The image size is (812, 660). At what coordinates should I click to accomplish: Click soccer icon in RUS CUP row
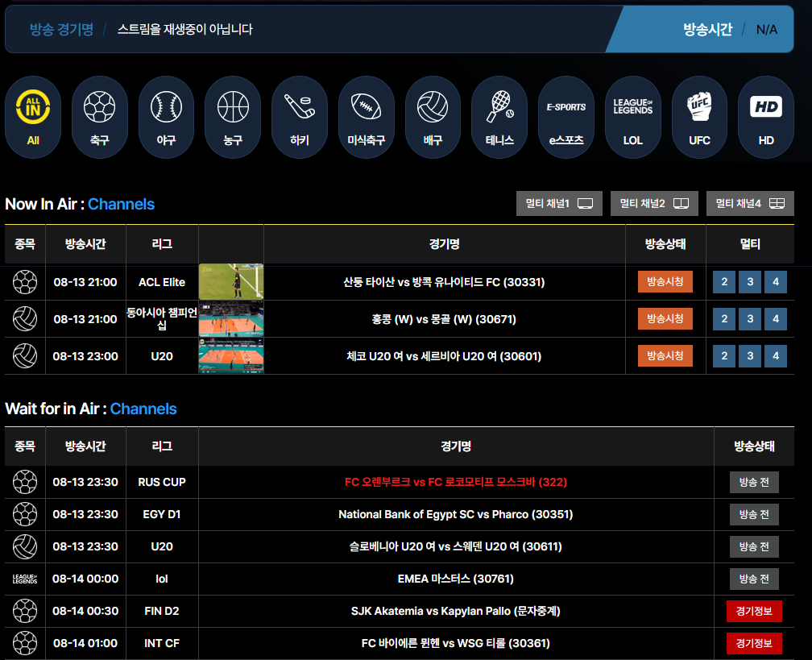click(x=25, y=482)
